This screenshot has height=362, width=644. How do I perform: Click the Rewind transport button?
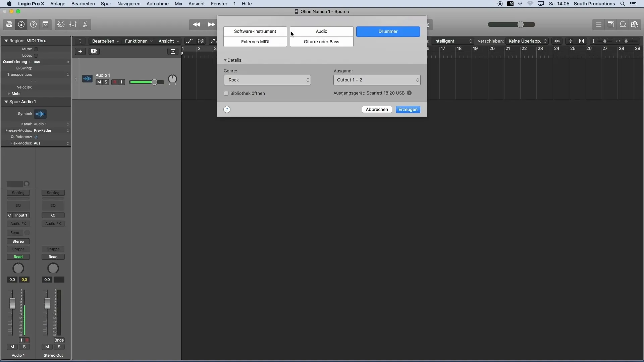[197, 24]
